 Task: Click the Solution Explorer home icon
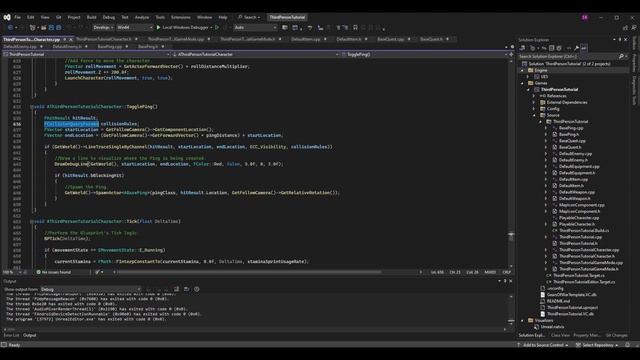click(522, 48)
